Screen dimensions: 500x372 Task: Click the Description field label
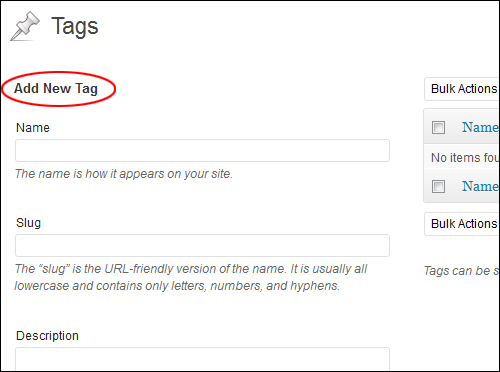click(x=47, y=336)
